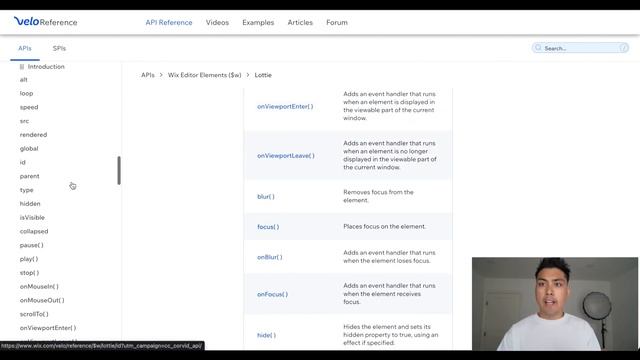Viewport: 640px width, 360px height.
Task: Click the Lottie breadcrumb
Action: pyautogui.click(x=263, y=75)
